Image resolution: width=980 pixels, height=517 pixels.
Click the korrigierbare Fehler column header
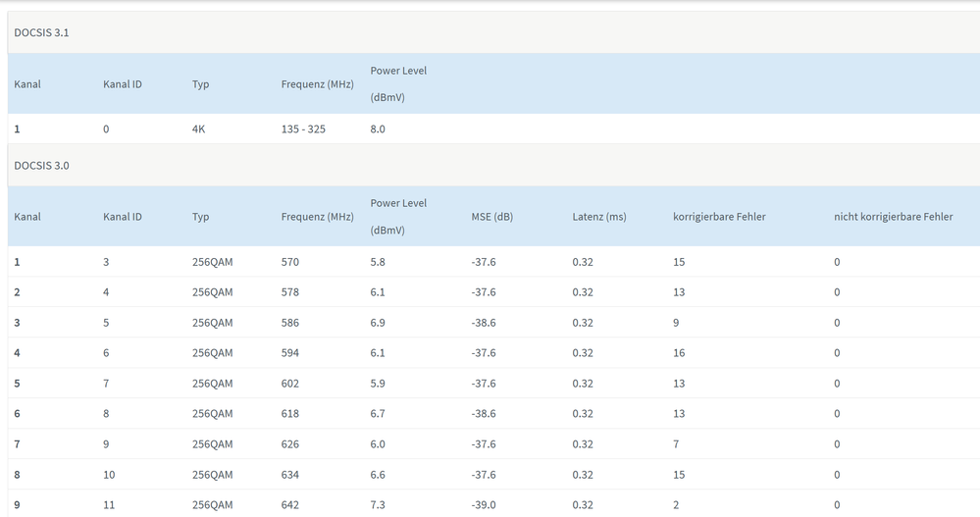point(719,217)
